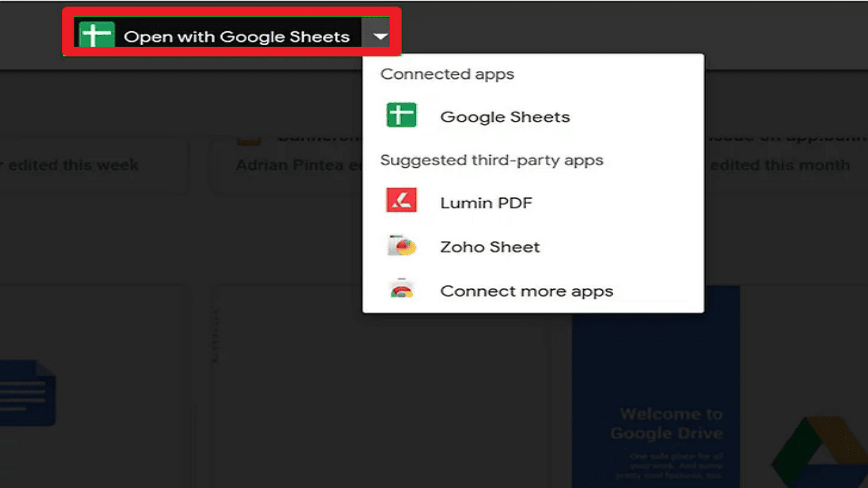Screen dimensions: 868x488
Task: Open the Welcome to Google Drive thumbnail
Action: click(x=656, y=386)
